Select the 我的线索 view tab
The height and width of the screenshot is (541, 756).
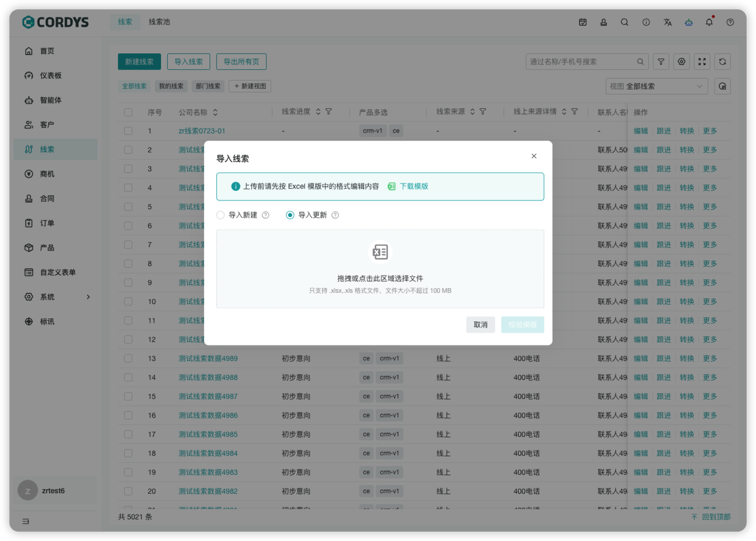pyautogui.click(x=171, y=86)
